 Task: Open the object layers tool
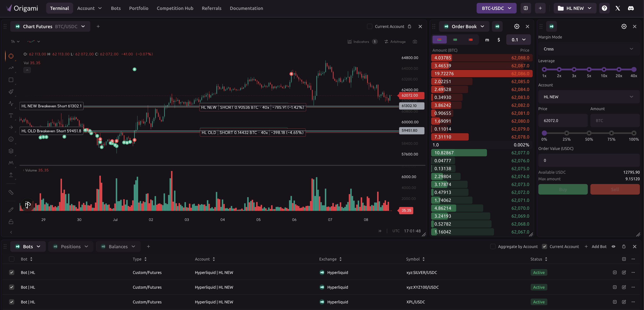coord(11,151)
